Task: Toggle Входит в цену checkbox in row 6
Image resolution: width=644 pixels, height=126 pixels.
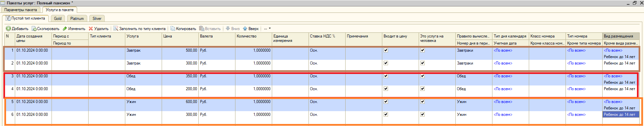Action: 386,115
